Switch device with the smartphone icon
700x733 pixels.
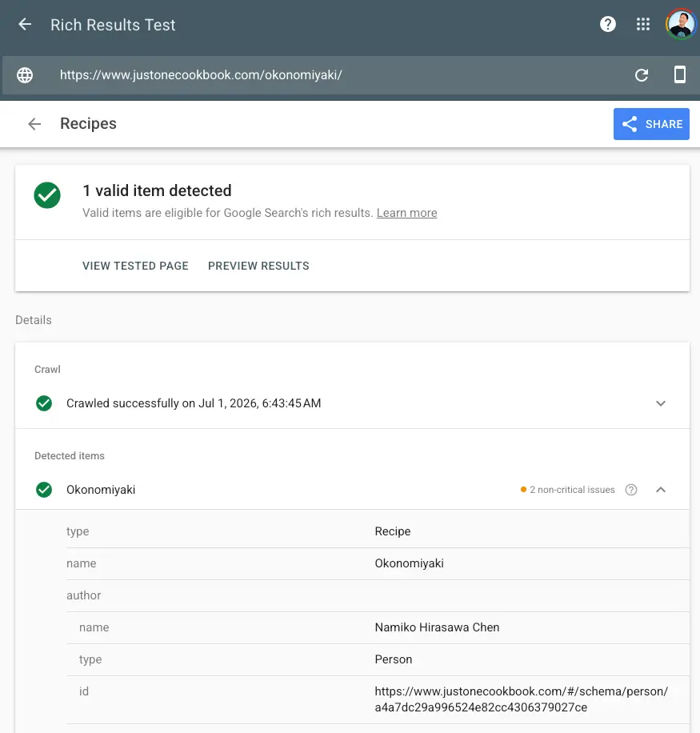pos(679,74)
